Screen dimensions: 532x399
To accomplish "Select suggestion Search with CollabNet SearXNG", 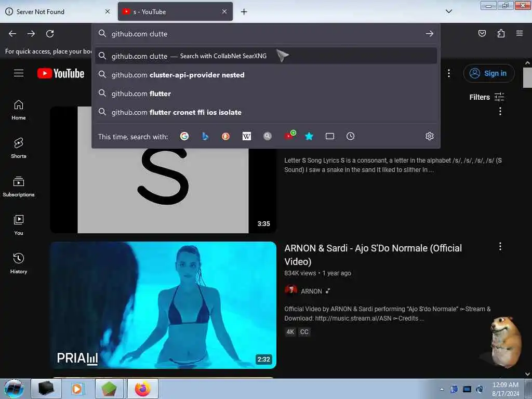I will coord(266,56).
